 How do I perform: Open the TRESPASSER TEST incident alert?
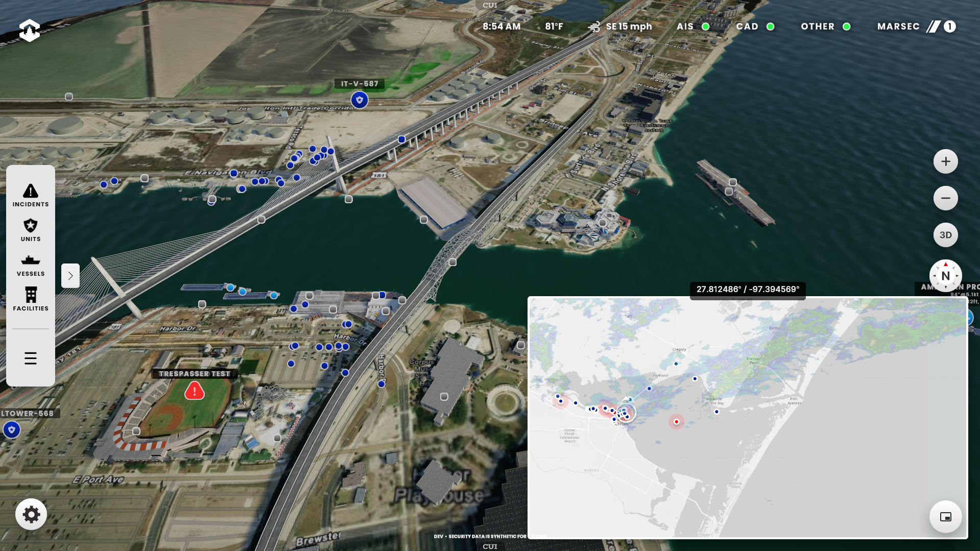click(x=194, y=391)
